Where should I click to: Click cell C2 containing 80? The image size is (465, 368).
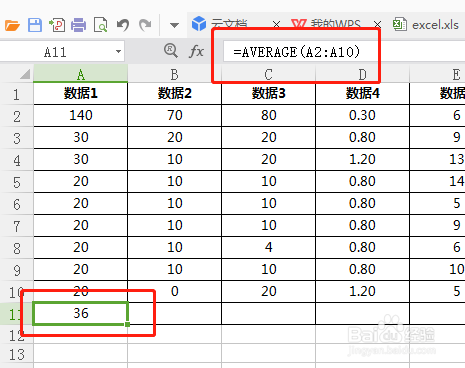pyautogui.click(x=268, y=116)
